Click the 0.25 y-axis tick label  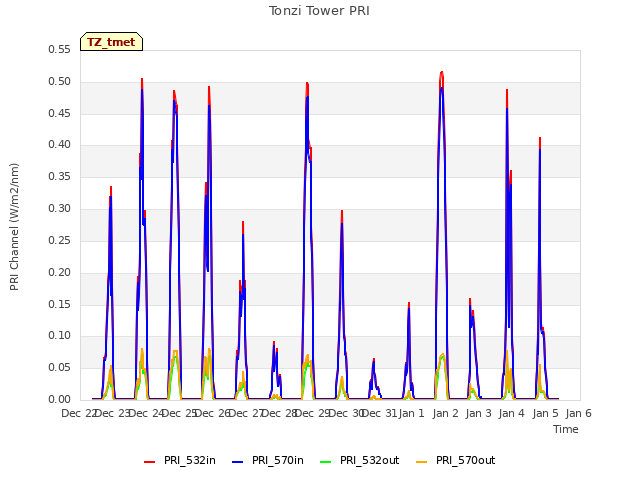point(59,240)
